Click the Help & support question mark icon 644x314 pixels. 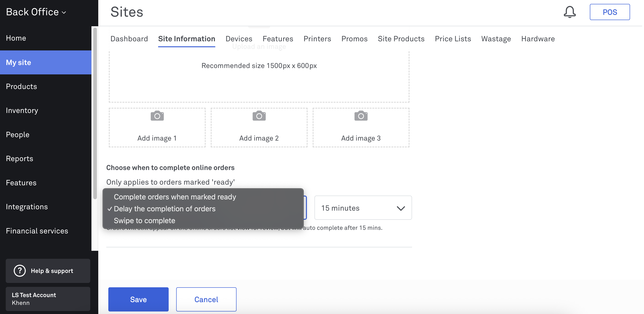(x=19, y=271)
